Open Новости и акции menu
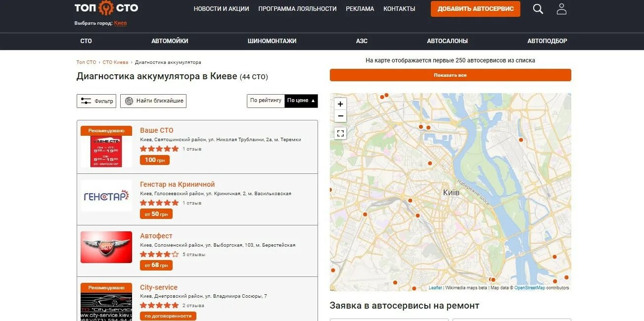This screenshot has width=644, height=321. coord(222,9)
